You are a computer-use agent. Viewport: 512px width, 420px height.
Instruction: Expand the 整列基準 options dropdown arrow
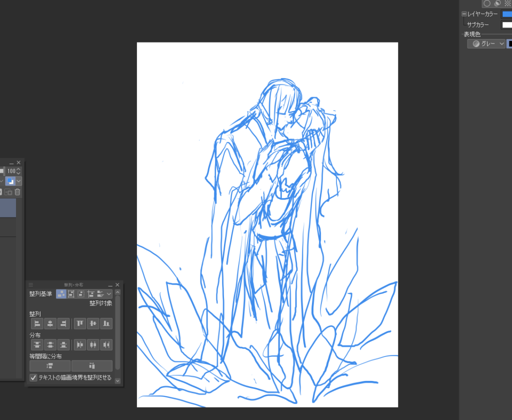109,294
